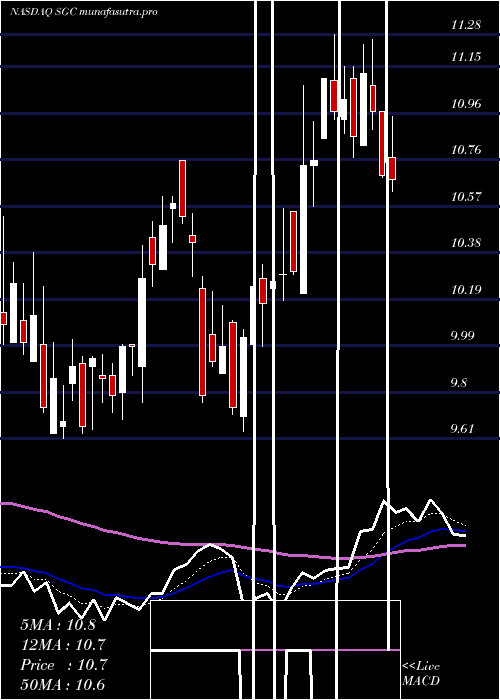Select the 10.76 price axis label
Screen dimensions: 500x700
click(x=466, y=150)
